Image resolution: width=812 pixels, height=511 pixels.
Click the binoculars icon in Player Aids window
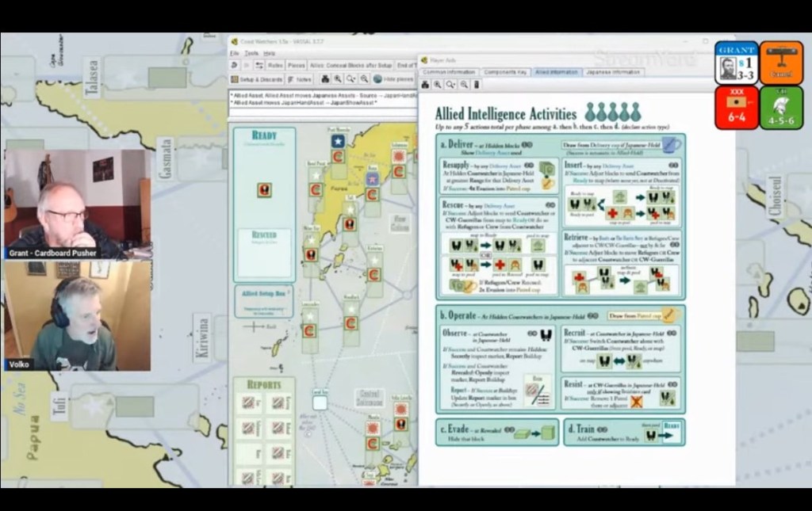425,85
